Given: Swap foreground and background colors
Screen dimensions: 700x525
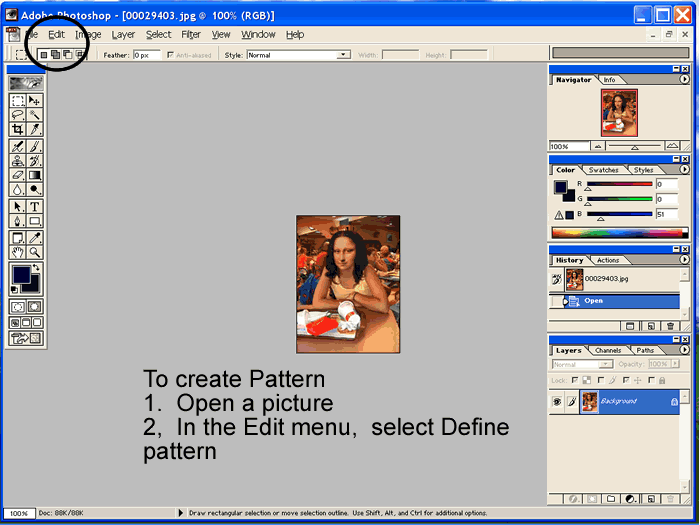Looking at the screenshot, I should (x=36, y=268).
